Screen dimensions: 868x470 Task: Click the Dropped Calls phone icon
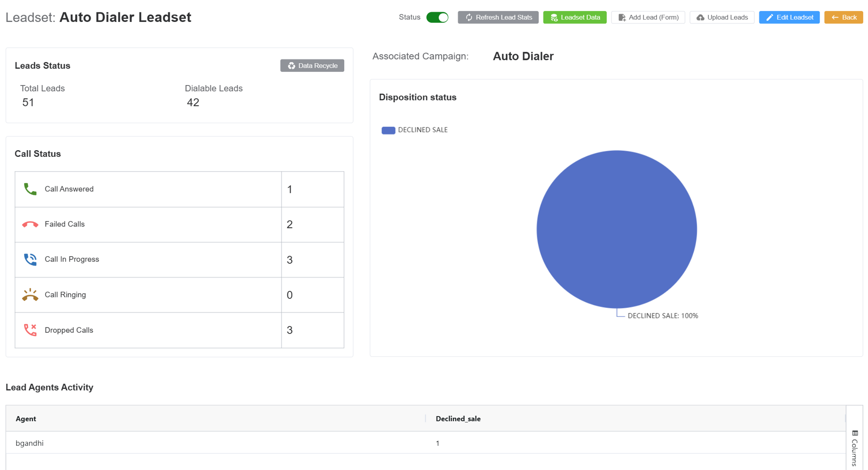click(30, 330)
